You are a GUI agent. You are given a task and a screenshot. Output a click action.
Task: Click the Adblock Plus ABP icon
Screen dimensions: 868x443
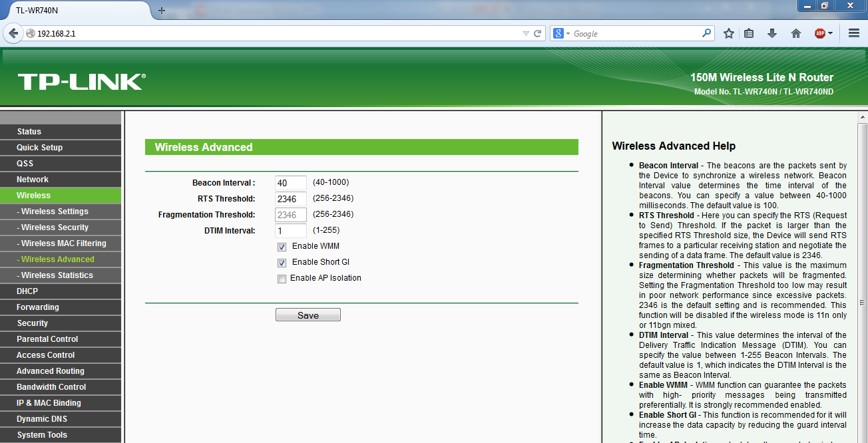pos(820,33)
